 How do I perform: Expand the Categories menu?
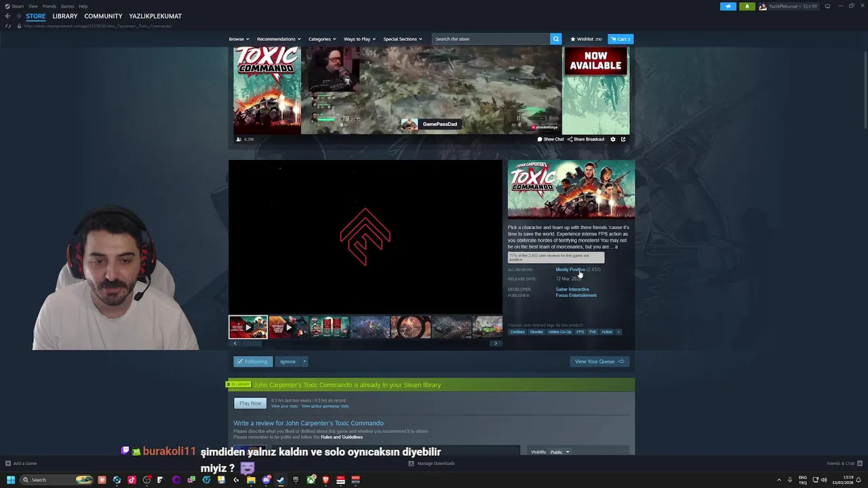(x=321, y=39)
